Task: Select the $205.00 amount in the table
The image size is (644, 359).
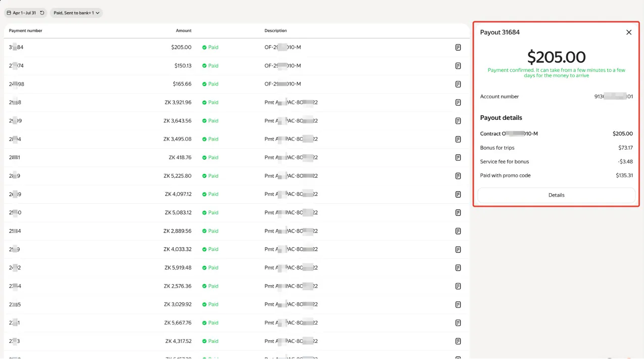Action: coord(181,48)
